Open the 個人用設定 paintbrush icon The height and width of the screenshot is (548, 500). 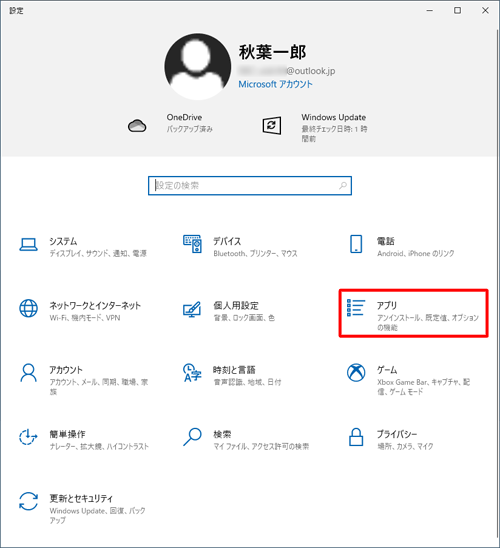tap(192, 309)
